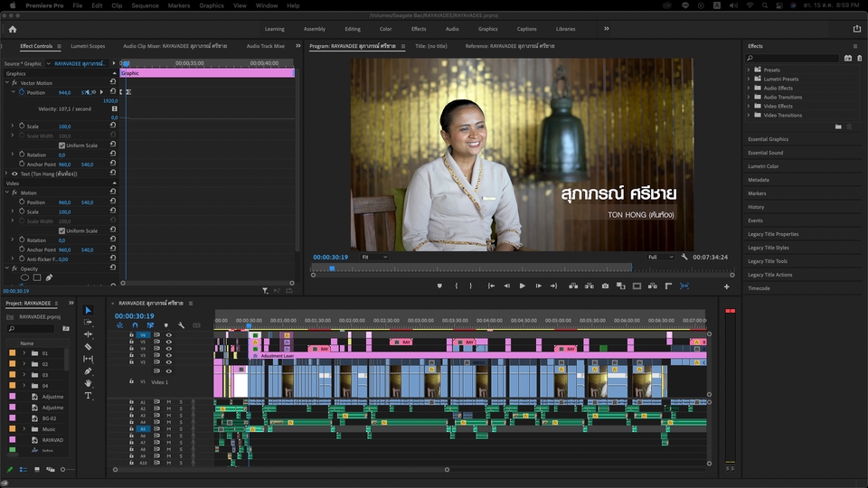The image size is (868, 488).
Task: Click Go to Out point
Action: (553, 286)
